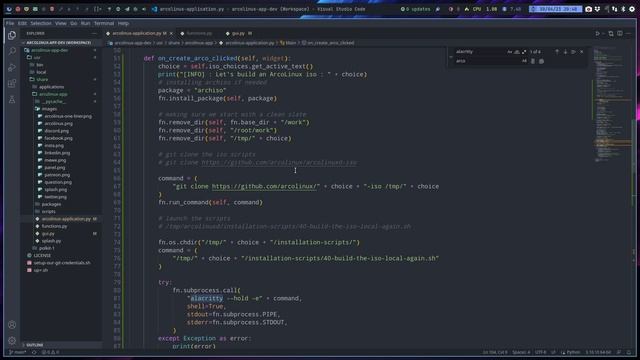Image resolution: width=640 pixels, height=360 pixels.
Task: Open the Run menu
Action: pyautogui.click(x=85, y=23)
